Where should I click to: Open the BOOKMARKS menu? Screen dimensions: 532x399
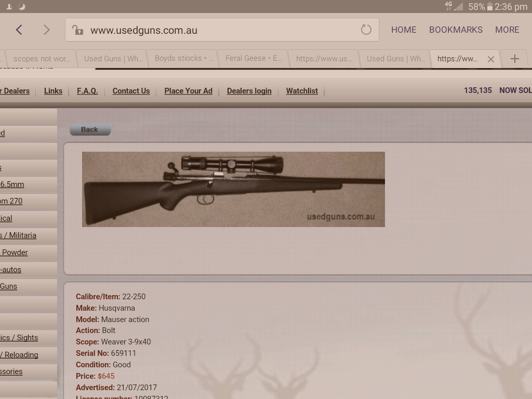[456, 30]
